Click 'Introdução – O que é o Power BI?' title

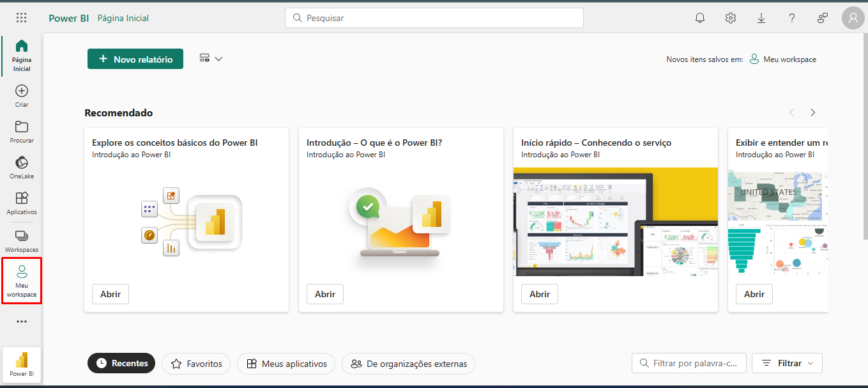(x=374, y=143)
